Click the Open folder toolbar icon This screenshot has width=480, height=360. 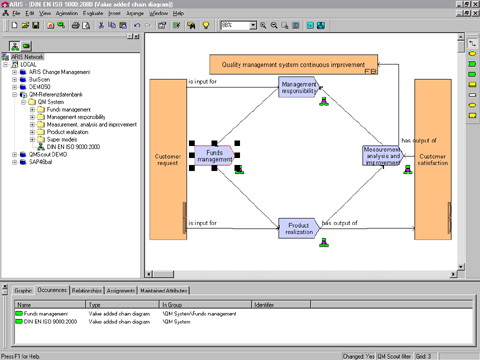tap(25, 25)
